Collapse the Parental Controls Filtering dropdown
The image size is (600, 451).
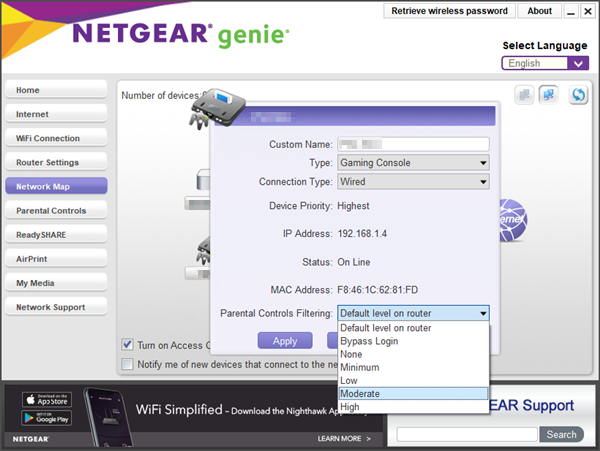[413, 313]
